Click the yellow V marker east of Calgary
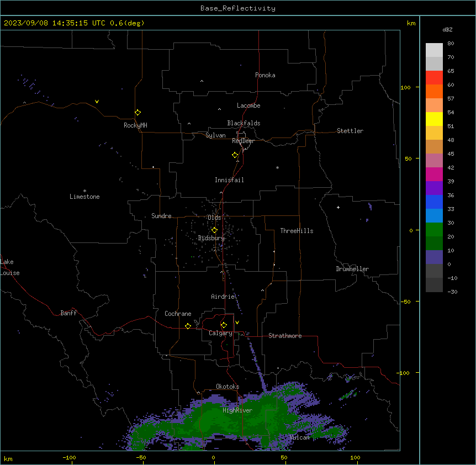The image size is (476, 465). point(237,323)
